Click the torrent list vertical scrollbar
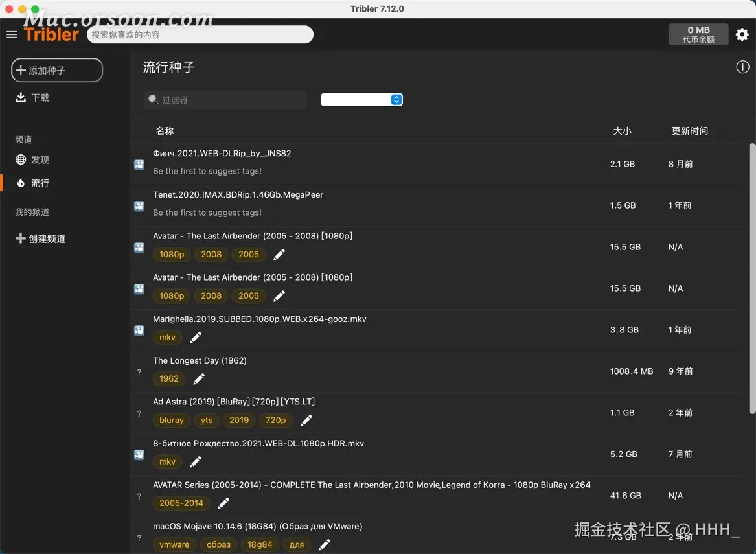This screenshot has width=756, height=554. point(752,278)
